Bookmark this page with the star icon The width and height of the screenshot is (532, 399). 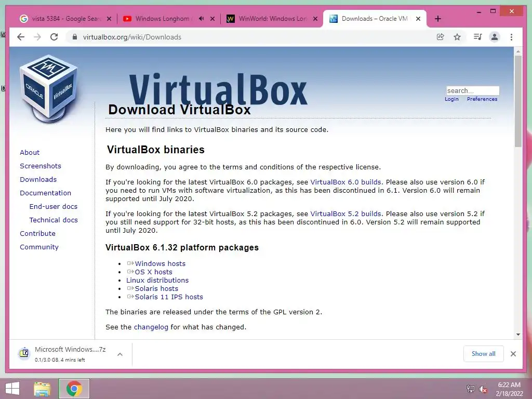(457, 37)
